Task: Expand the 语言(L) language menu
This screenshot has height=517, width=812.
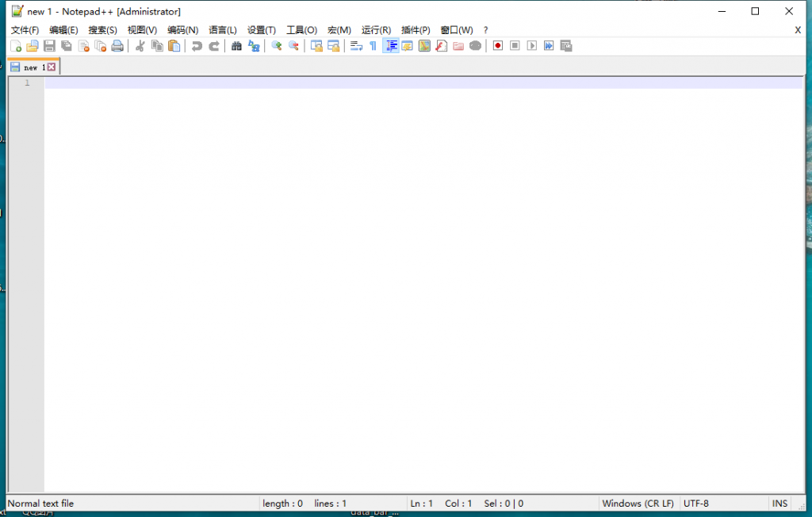Action: [223, 30]
